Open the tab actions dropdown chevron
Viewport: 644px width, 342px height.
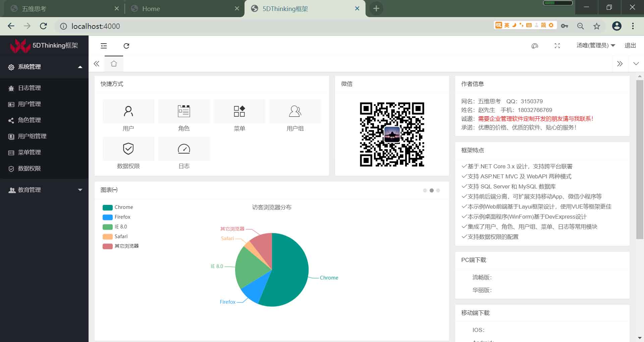[x=636, y=64]
